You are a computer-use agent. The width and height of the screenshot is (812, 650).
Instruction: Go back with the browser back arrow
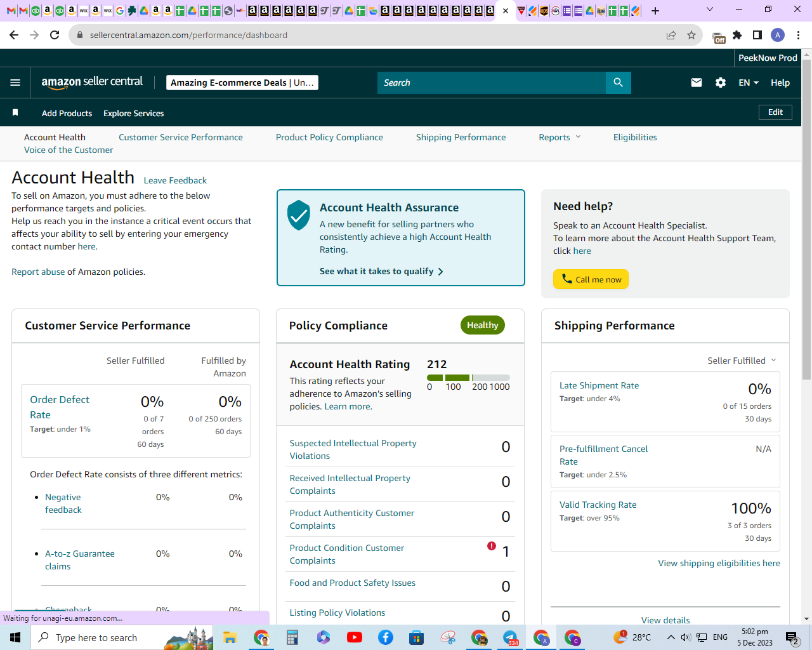coord(14,35)
